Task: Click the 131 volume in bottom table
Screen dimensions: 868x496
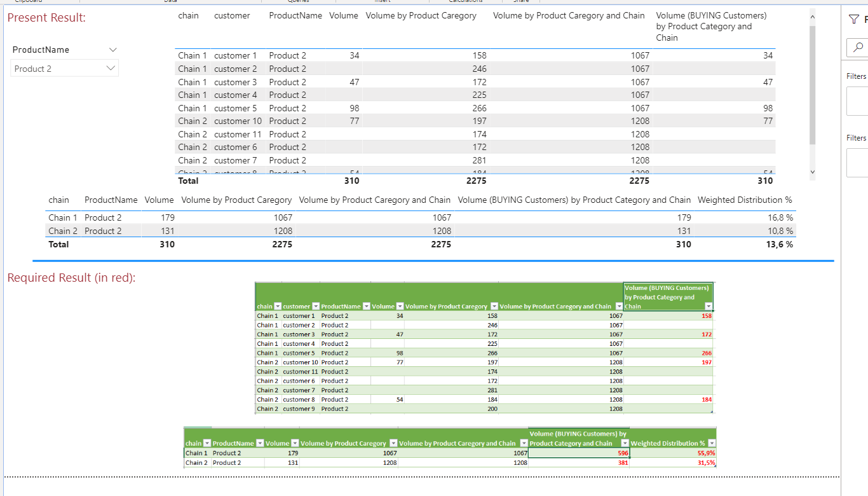Action: tap(167, 231)
